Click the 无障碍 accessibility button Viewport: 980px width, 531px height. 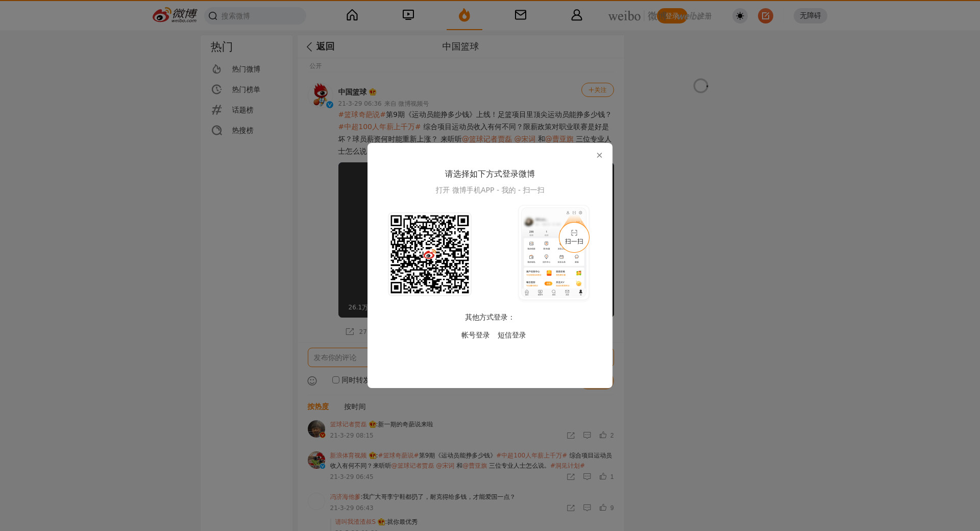coord(811,16)
